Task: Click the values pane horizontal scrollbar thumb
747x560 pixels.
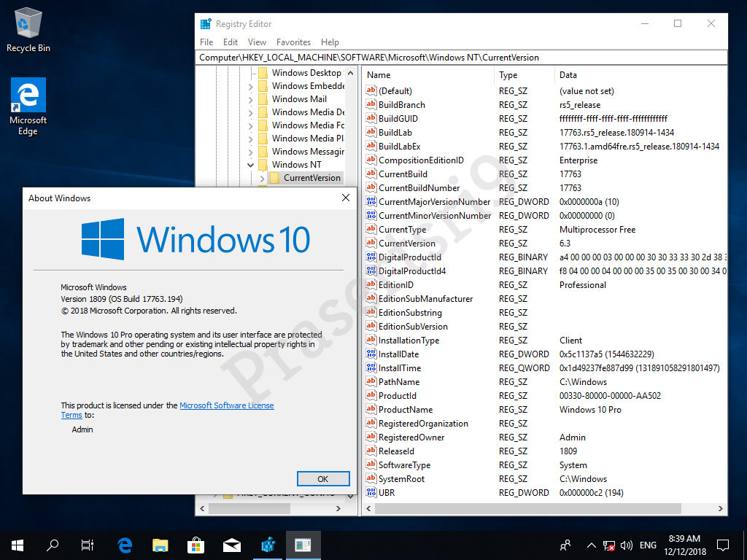Action: (x=528, y=508)
